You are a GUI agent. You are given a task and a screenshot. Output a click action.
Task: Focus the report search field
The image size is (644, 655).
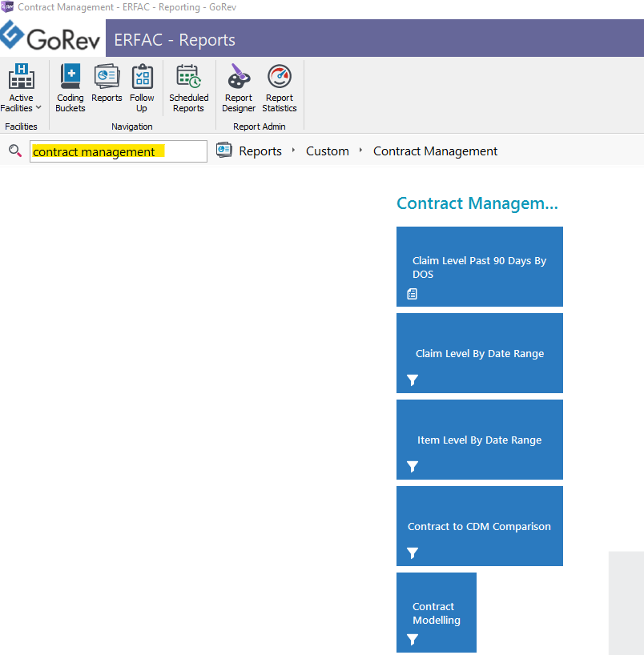point(119,151)
